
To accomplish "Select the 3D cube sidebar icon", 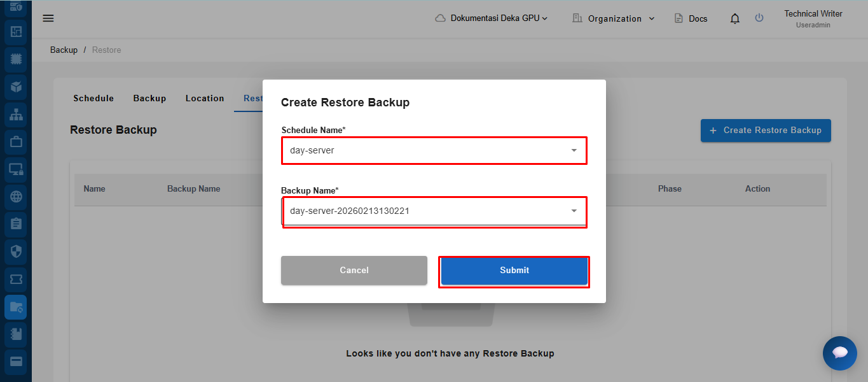I will pyautogui.click(x=16, y=87).
